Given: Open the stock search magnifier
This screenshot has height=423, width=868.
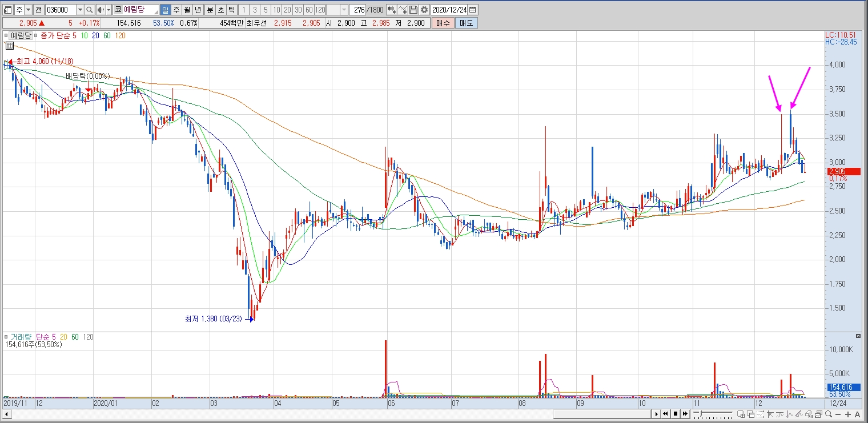Looking at the screenshot, I should (x=90, y=10).
